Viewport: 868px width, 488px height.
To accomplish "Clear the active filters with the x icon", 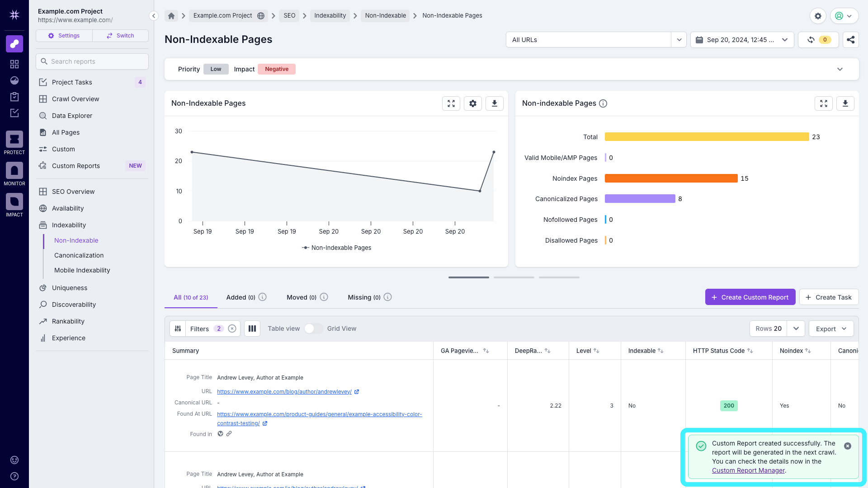I will click(x=232, y=328).
